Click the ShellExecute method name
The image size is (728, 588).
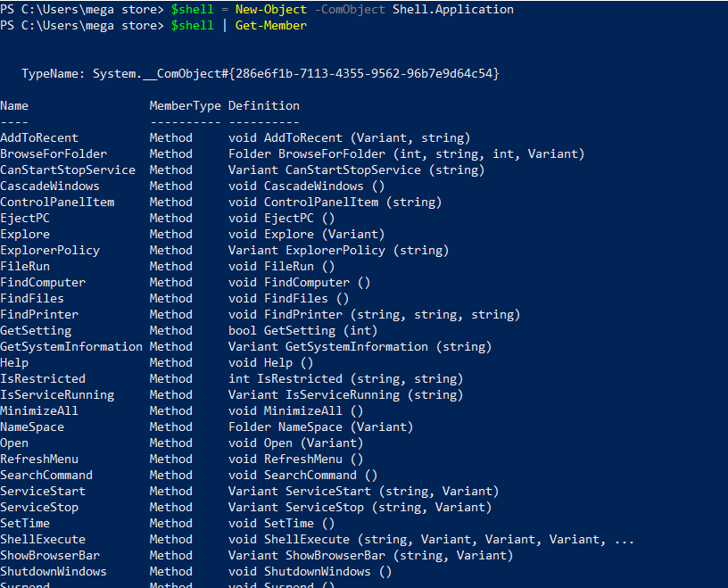pos(43,539)
